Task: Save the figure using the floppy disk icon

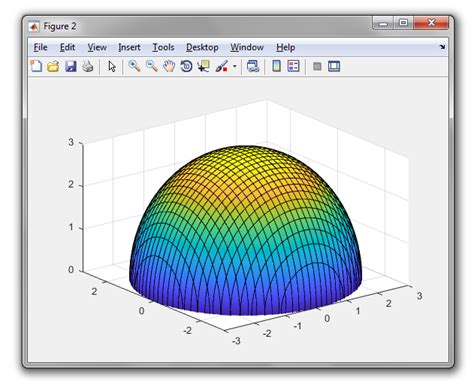Action: click(x=71, y=66)
